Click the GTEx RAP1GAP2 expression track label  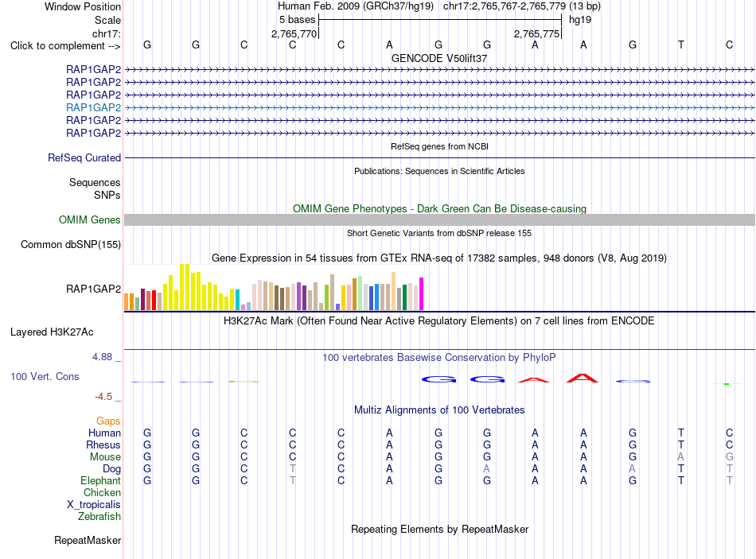94,289
